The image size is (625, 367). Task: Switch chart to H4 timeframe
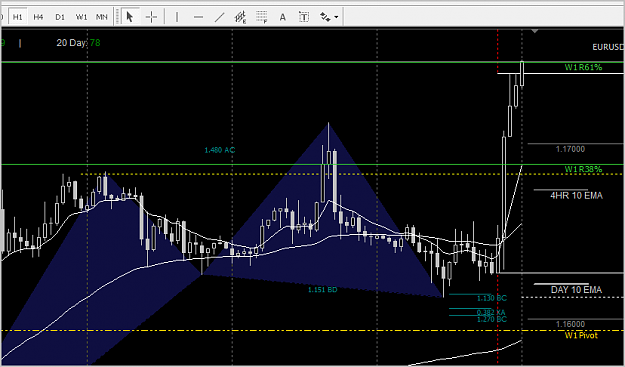point(38,17)
